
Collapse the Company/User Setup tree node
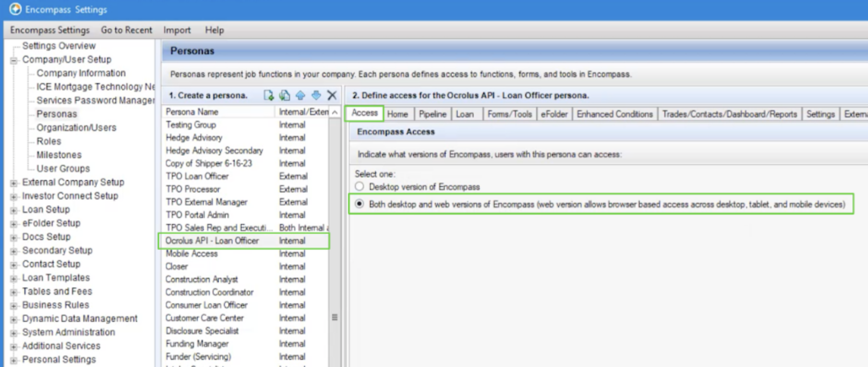pyautogui.click(x=14, y=60)
